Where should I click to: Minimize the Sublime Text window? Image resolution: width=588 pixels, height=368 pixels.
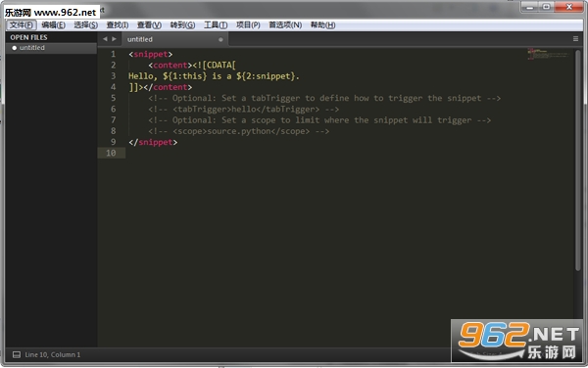pyautogui.click(x=529, y=7)
